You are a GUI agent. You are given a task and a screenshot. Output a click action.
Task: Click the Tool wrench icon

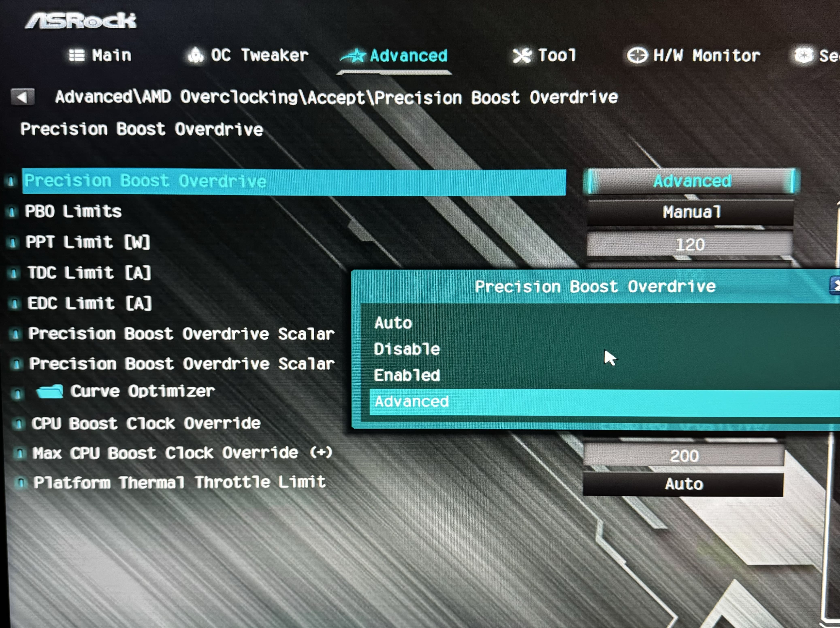click(x=522, y=56)
